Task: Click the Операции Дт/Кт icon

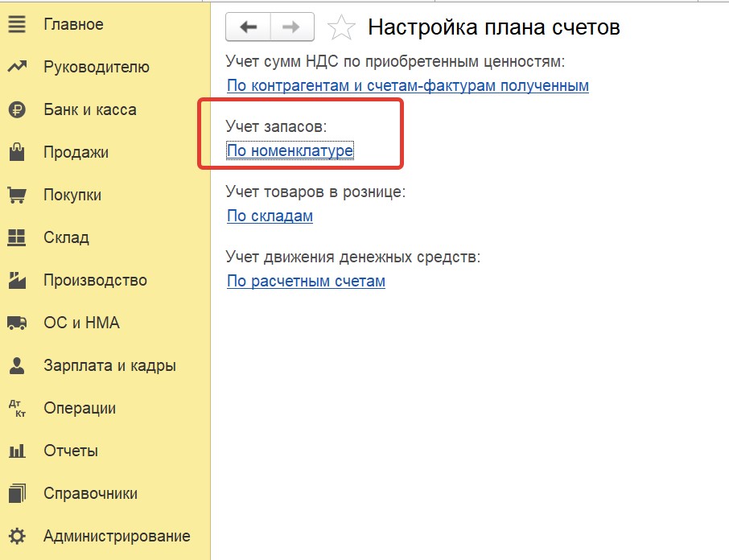Action: (x=17, y=408)
